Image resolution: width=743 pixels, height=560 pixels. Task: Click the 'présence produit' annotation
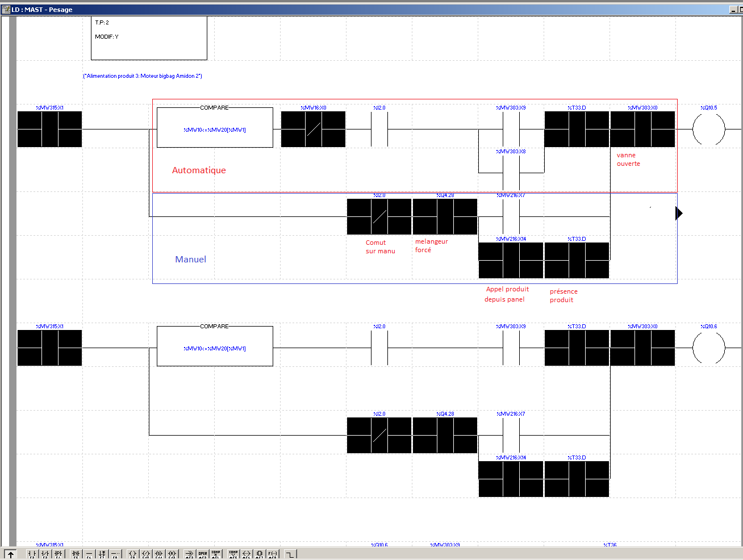563,296
